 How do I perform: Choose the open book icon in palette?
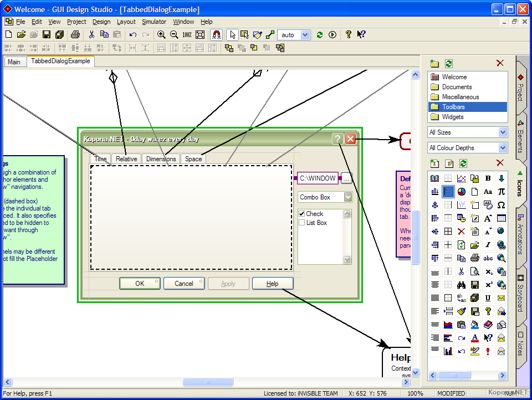[x=434, y=178]
